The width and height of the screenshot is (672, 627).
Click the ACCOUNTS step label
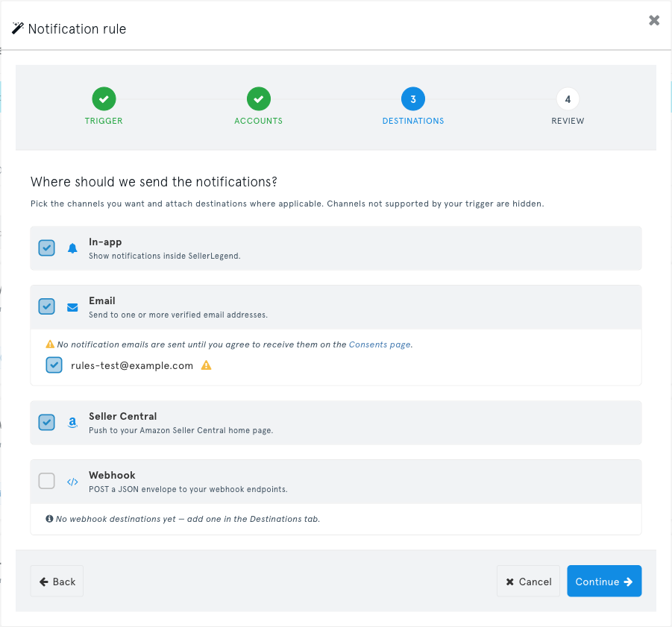[258, 121]
